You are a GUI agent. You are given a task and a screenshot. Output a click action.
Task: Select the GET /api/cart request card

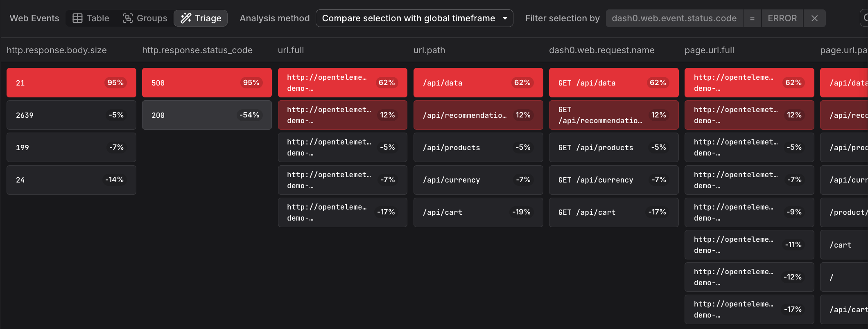point(614,212)
